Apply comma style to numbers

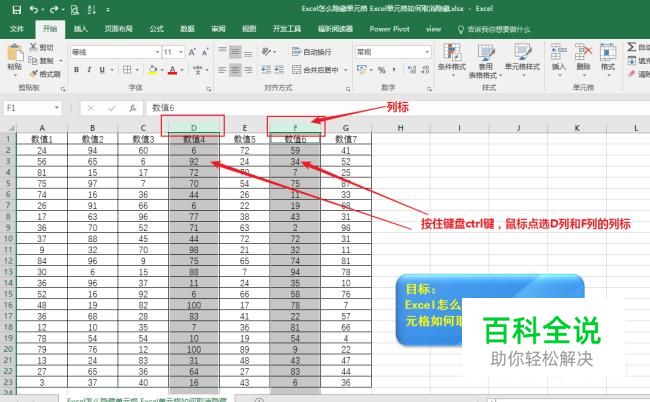click(x=394, y=70)
